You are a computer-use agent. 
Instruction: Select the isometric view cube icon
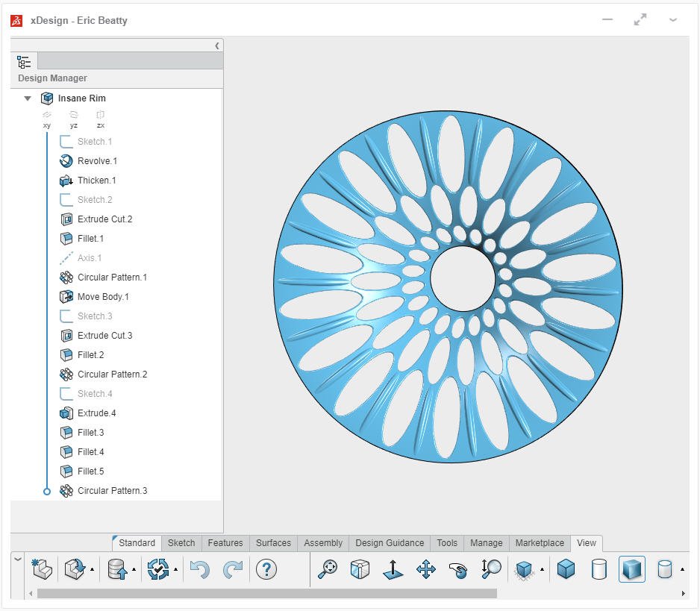pos(360,569)
